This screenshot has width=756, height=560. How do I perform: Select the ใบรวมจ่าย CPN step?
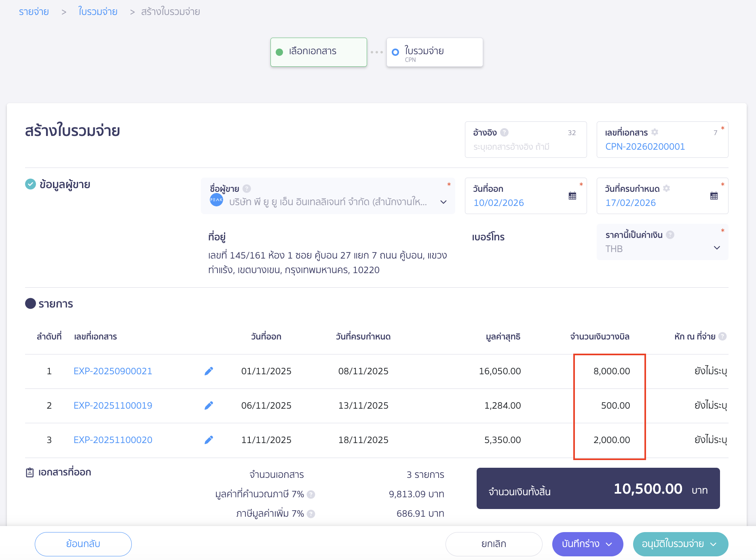point(434,52)
